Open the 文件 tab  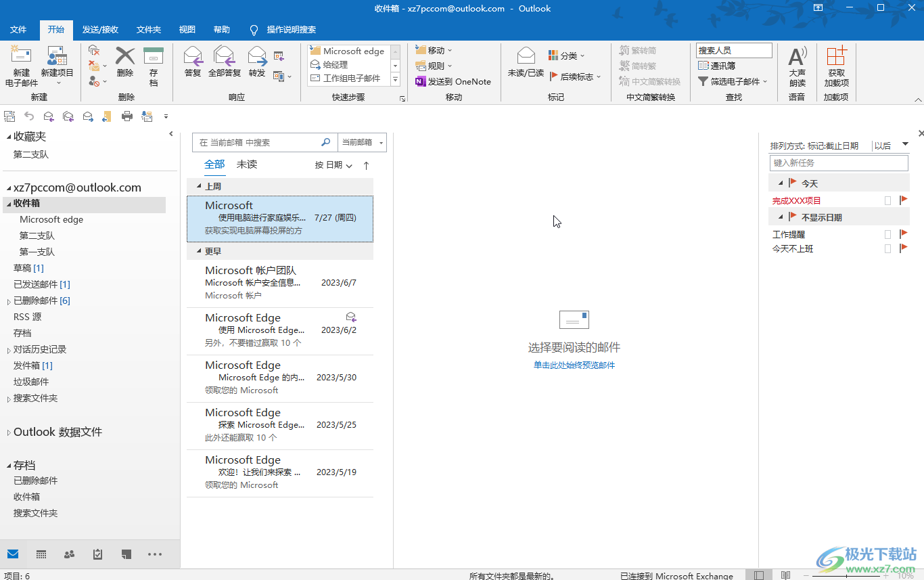pyautogui.click(x=18, y=30)
